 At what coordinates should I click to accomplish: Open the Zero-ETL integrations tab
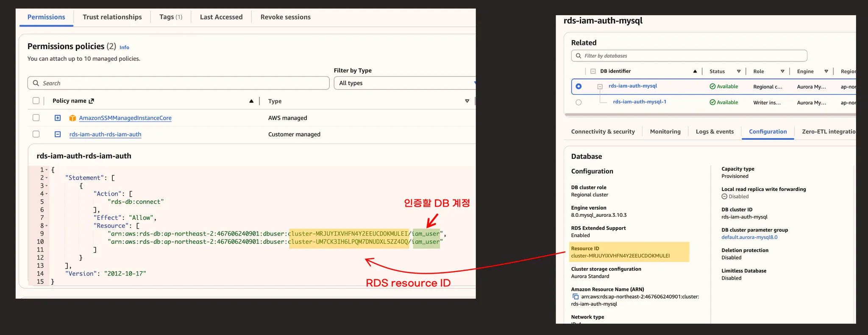(x=829, y=132)
